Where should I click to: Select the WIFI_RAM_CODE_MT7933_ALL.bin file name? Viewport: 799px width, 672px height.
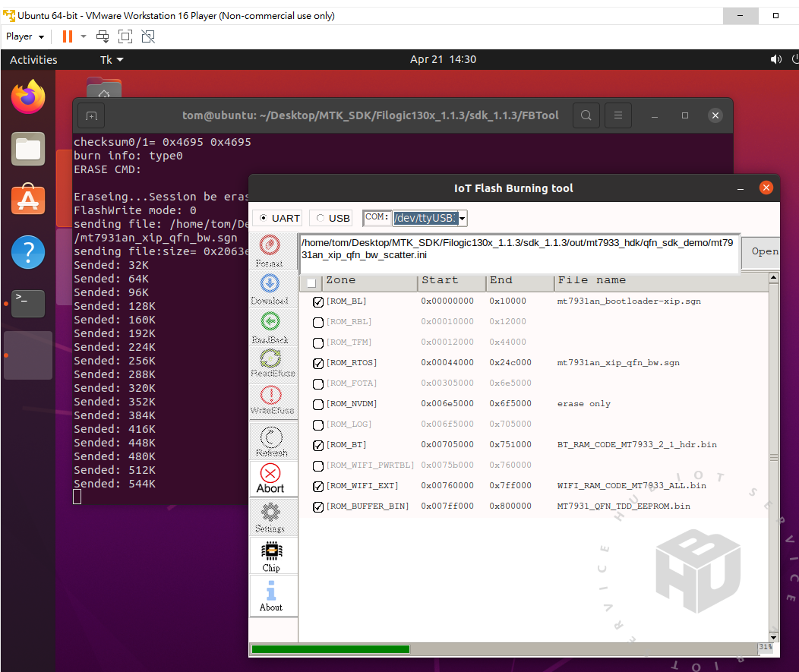(x=631, y=485)
